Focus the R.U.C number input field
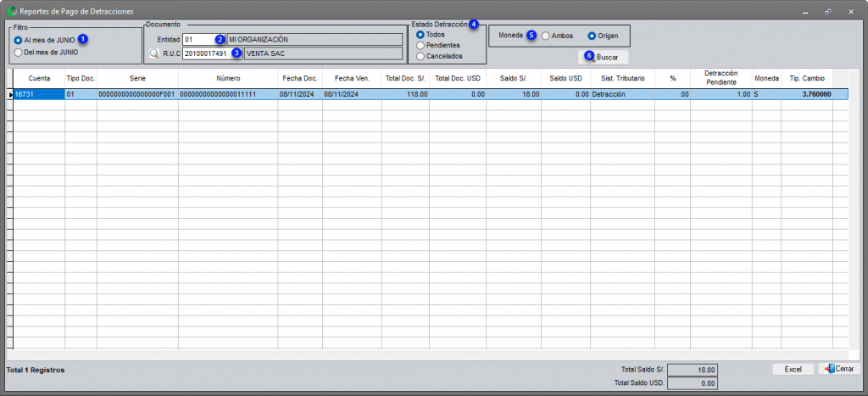Image resolution: width=868 pixels, height=396 pixels. tap(212, 53)
